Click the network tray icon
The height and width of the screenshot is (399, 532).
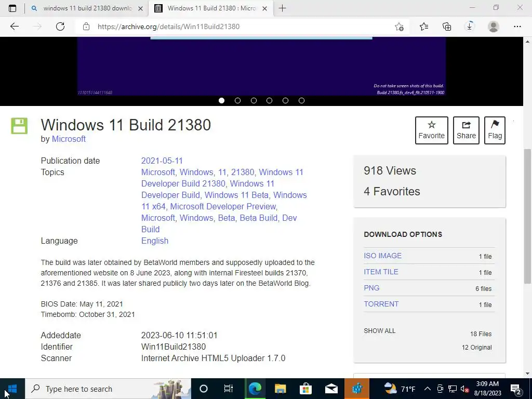(x=453, y=389)
